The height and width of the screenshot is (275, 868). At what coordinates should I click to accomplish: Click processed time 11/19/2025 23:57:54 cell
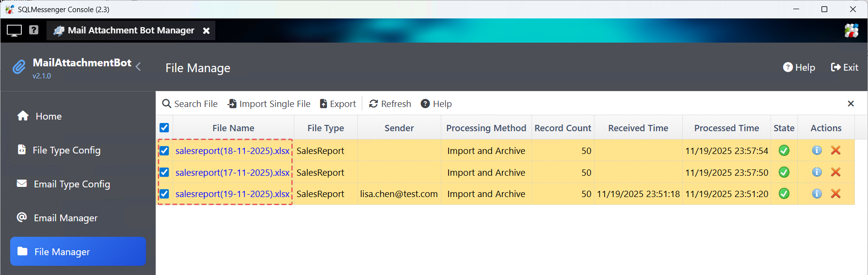[x=726, y=151]
